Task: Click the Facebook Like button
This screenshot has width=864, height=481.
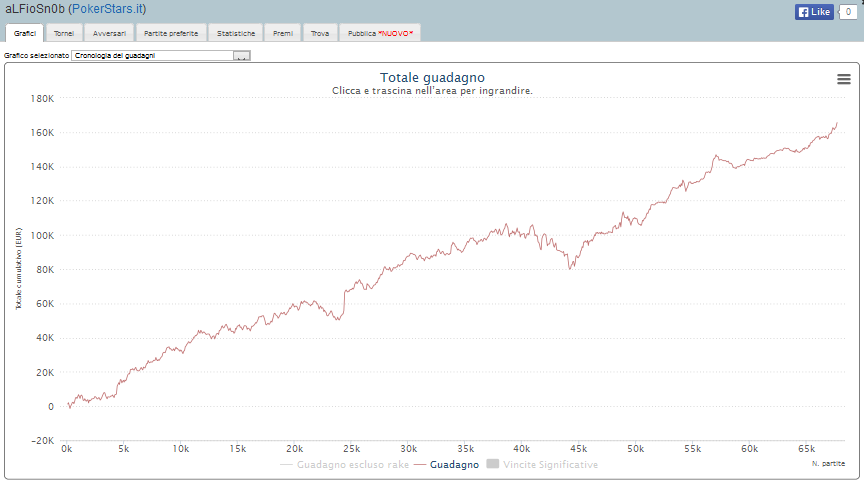Action: pos(813,12)
